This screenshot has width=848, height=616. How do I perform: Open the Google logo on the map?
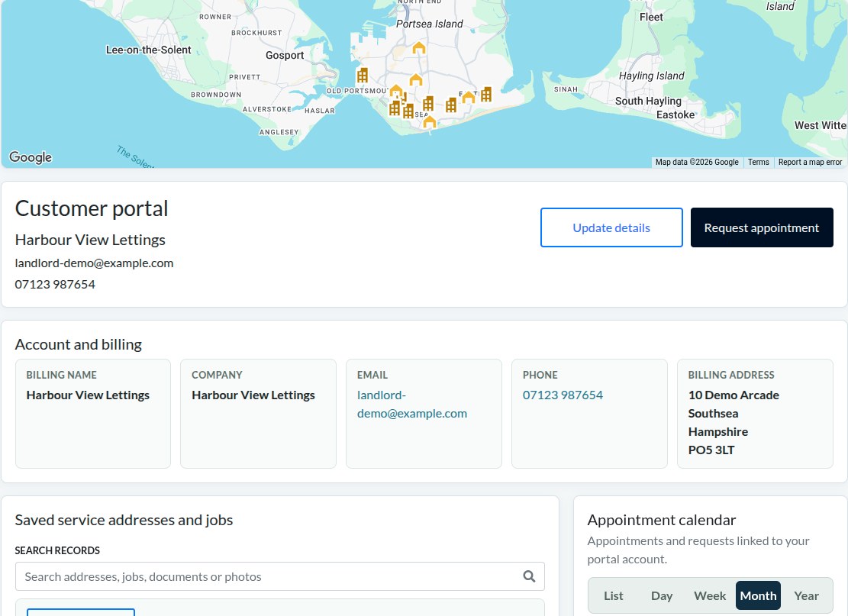[x=31, y=157]
